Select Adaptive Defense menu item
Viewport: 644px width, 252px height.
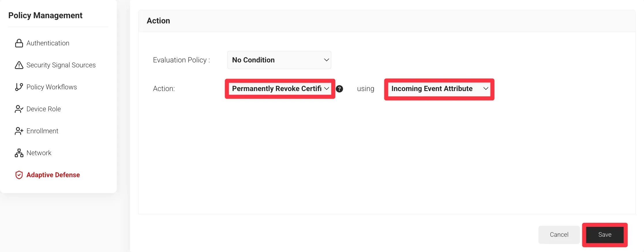pyautogui.click(x=53, y=175)
